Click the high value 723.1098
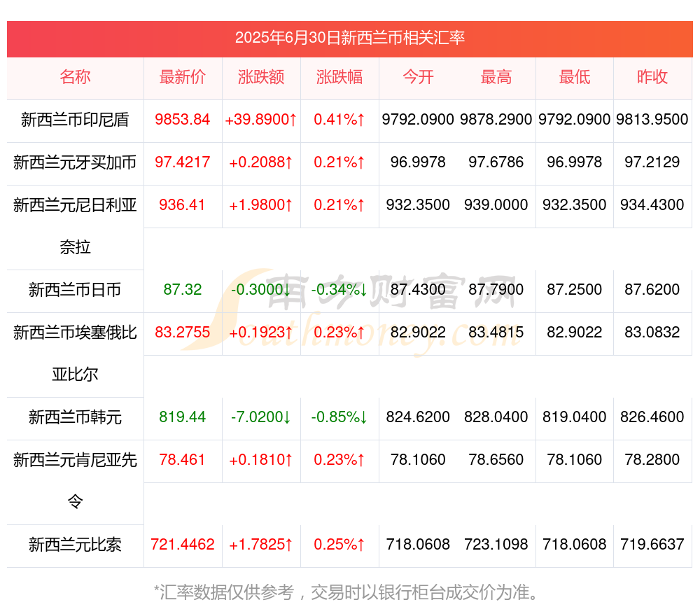Viewport: 700px width, 614px height. click(x=496, y=545)
